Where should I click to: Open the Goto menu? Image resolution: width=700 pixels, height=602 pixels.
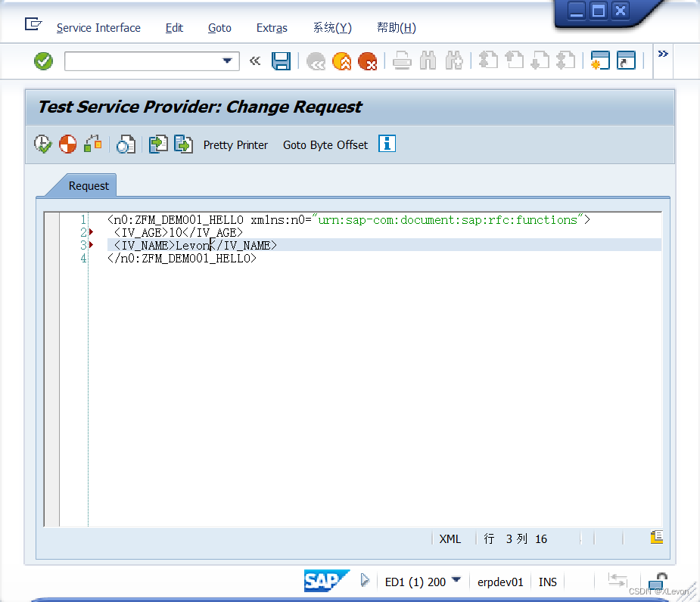(219, 28)
